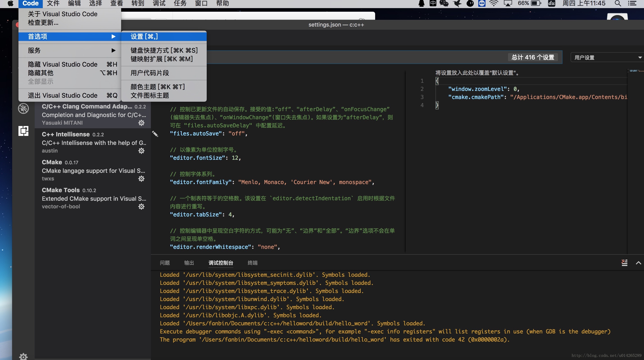Choose 颜色主题 from the submenu

(x=164, y=87)
